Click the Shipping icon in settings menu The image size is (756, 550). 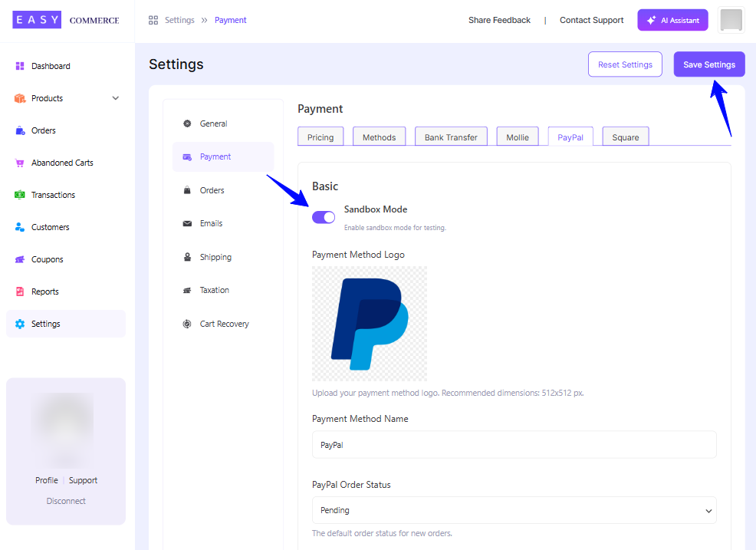(x=187, y=257)
